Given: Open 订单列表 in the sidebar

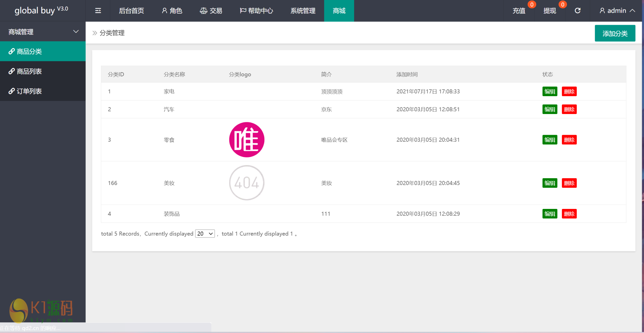Looking at the screenshot, I should [29, 91].
